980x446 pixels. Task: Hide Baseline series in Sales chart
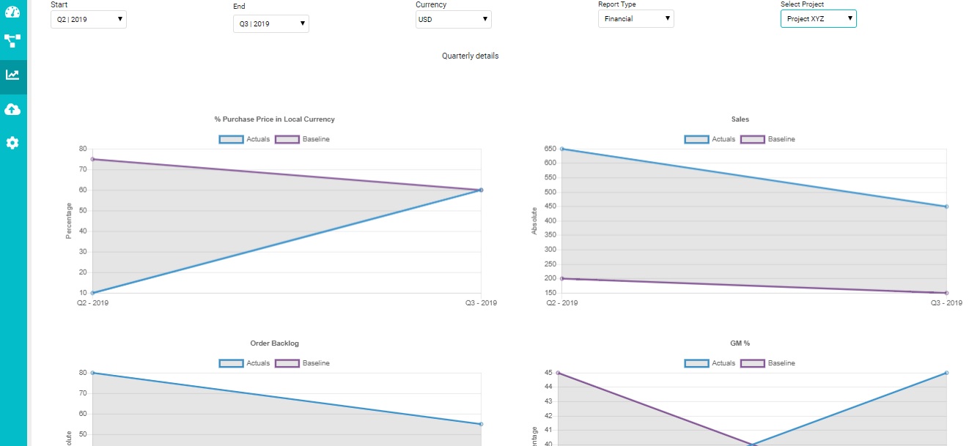767,139
